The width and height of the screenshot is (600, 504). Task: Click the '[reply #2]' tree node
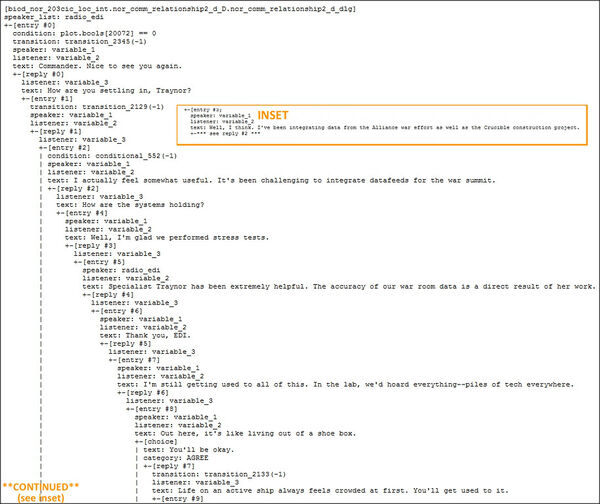pyautogui.click(x=73, y=189)
